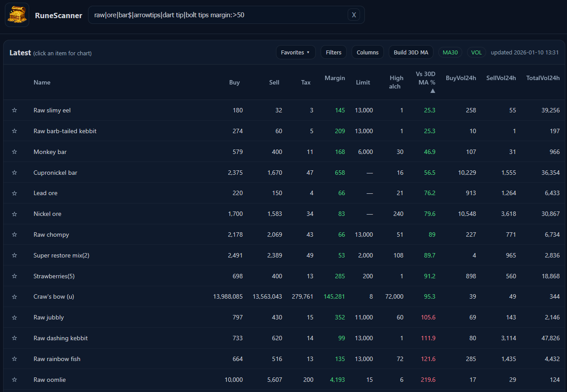The height and width of the screenshot is (392, 567).
Task: Star the Monkey bar item
Action: coord(15,152)
